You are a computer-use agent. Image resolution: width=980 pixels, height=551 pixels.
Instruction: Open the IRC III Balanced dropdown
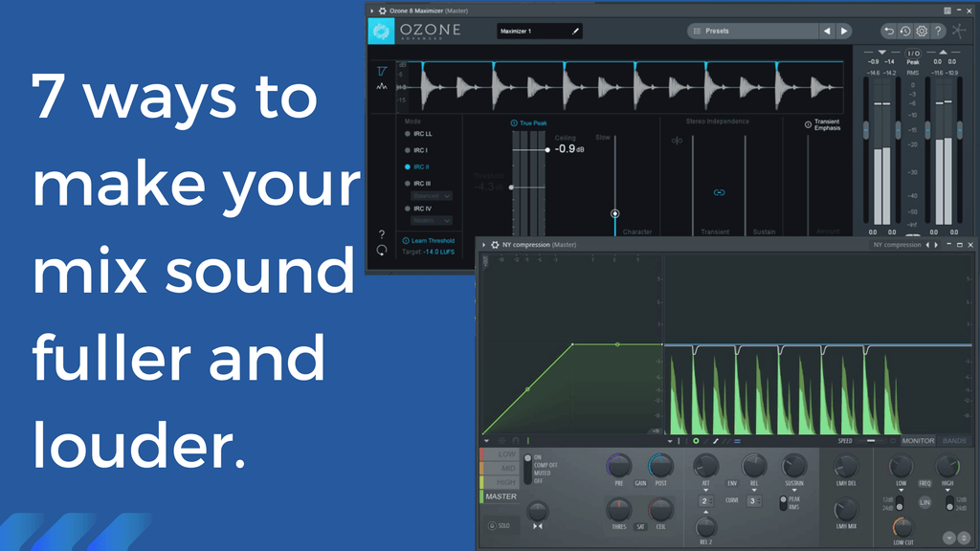[432, 196]
